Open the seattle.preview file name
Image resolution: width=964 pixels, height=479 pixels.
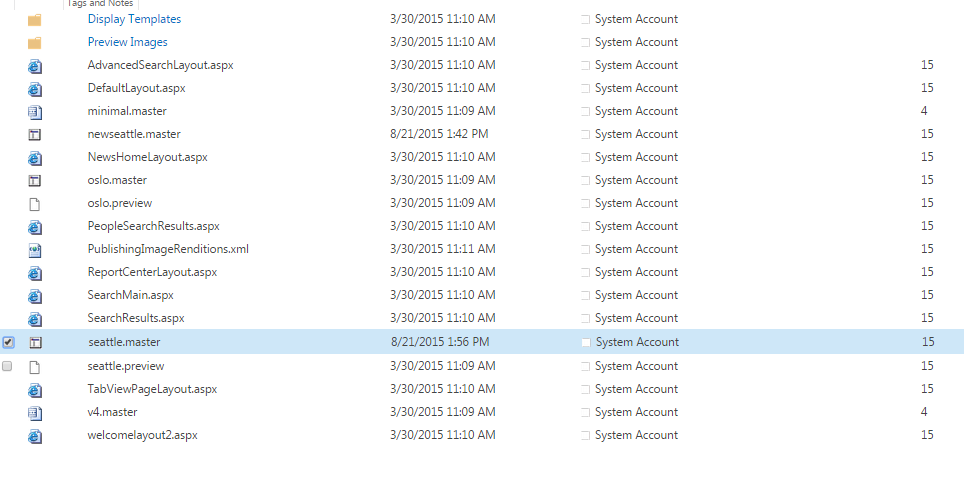[125, 366]
